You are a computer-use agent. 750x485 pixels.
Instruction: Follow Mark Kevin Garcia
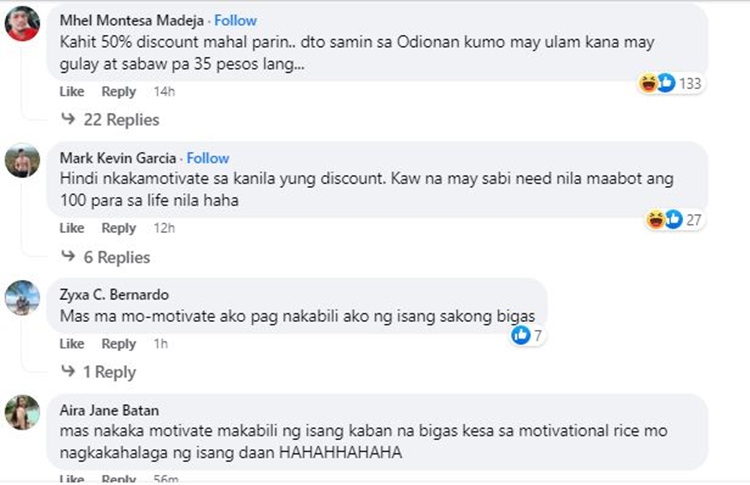pos(208,158)
